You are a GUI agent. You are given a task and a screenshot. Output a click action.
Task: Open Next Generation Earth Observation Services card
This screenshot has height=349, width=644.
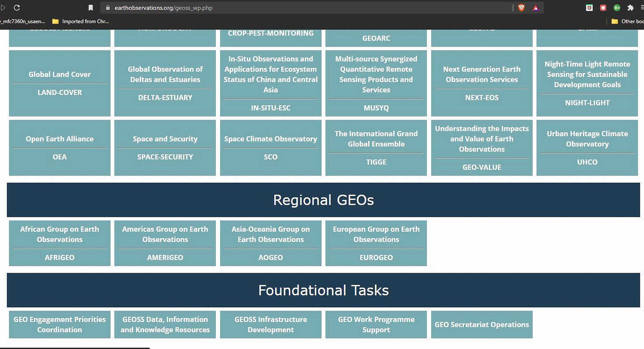click(482, 83)
